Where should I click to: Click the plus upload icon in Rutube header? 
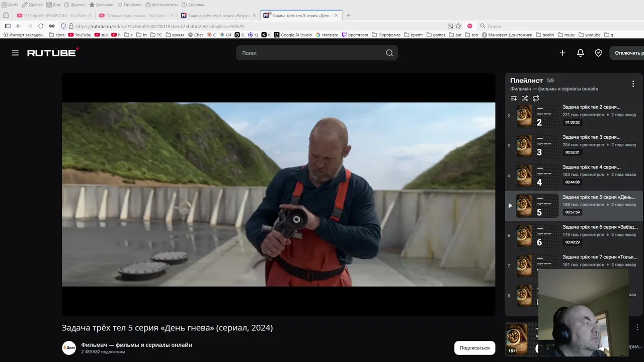[562, 53]
